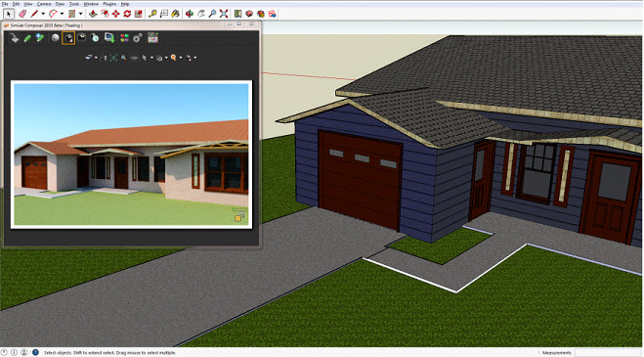Image resolution: width=644 pixels, height=357 pixels.
Task: Expand the line tool dropdown arrow
Action: click(x=43, y=14)
